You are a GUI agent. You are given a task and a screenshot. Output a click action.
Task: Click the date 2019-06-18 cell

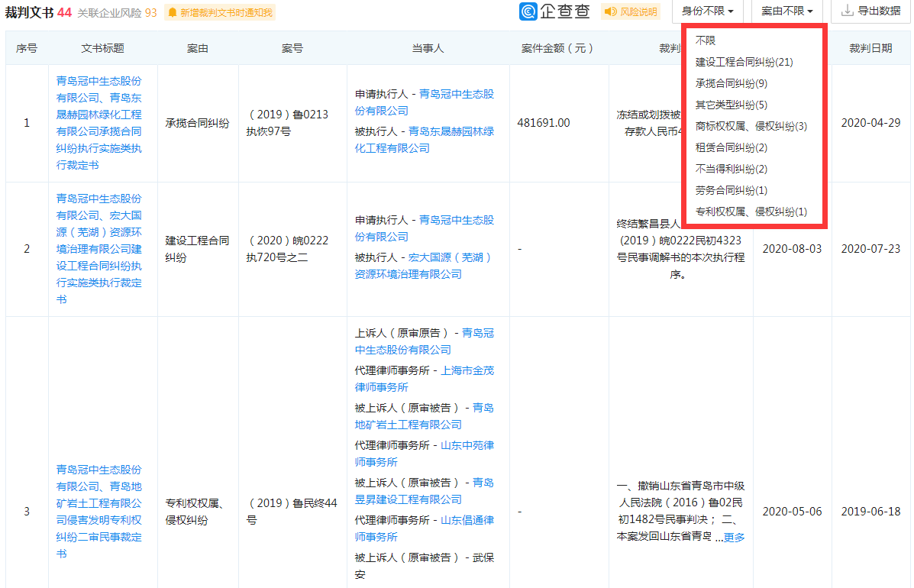point(870,512)
